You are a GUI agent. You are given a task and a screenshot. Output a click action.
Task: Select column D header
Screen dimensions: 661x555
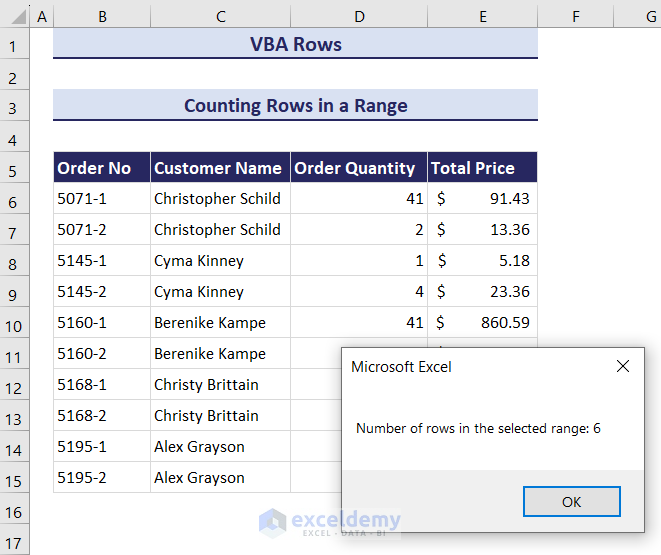click(x=359, y=17)
